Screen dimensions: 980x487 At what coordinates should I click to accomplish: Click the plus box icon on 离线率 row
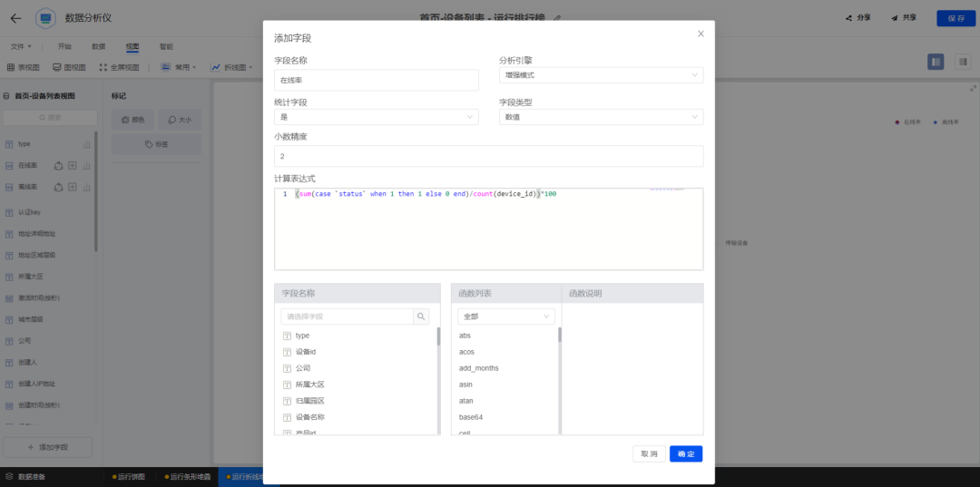pos(73,187)
